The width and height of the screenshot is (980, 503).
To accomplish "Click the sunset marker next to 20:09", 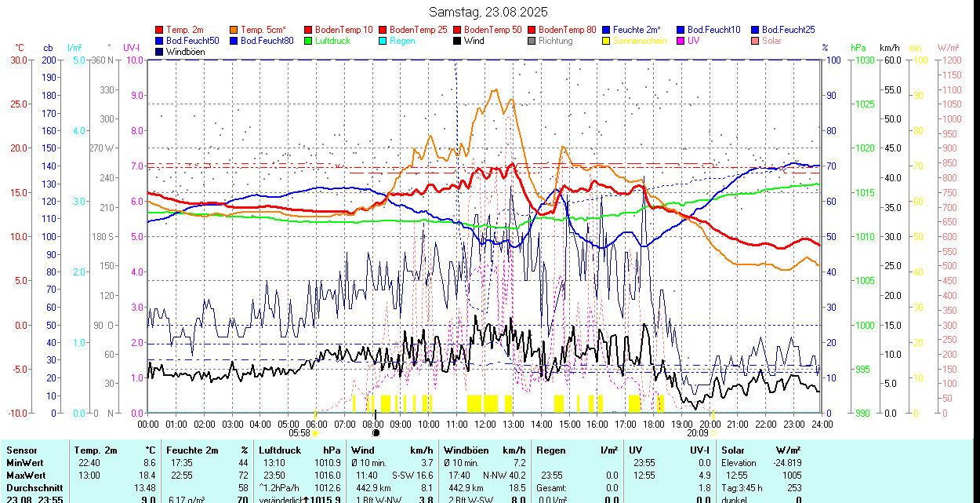I will (x=714, y=432).
